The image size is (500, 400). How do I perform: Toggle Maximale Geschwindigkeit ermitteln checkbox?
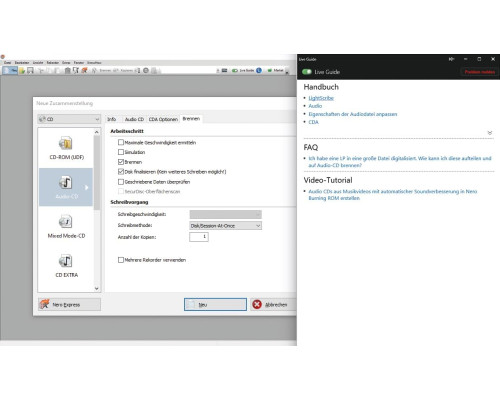click(121, 142)
